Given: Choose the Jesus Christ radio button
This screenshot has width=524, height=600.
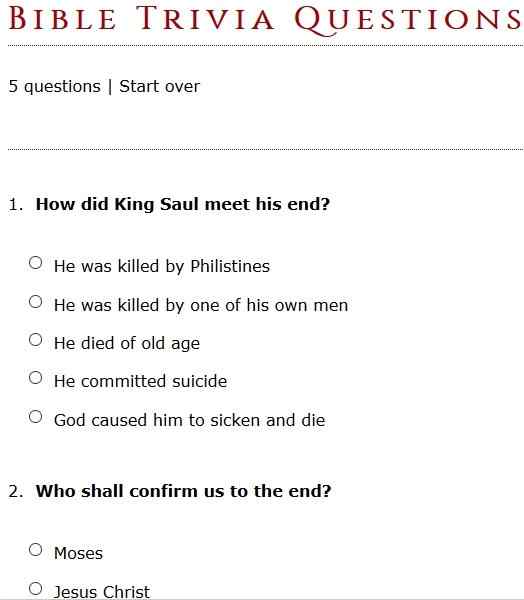Looking at the screenshot, I should point(36,589).
